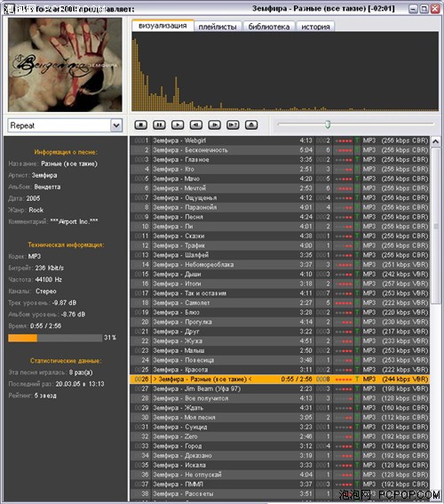
Task: Select track Земфира - Не отпускай
Action: (280, 475)
